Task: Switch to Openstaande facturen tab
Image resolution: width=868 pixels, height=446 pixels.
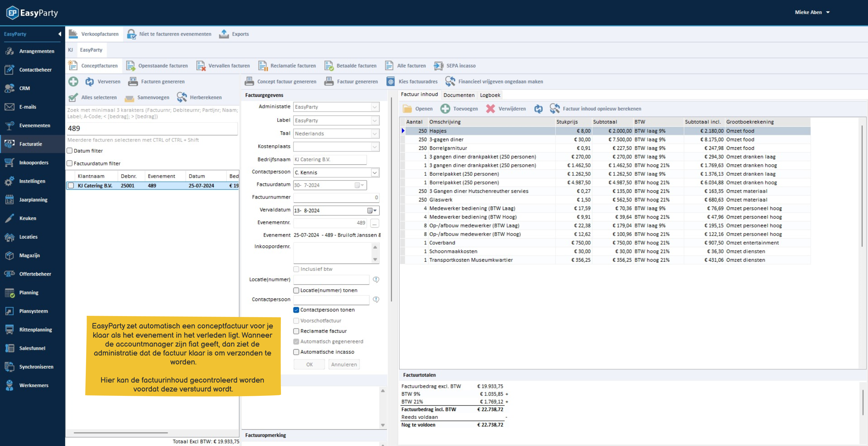Action: pos(157,65)
